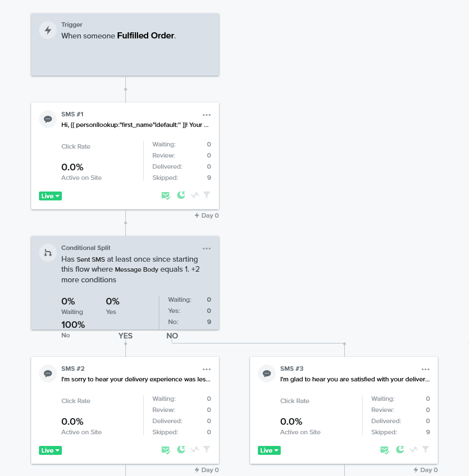Toggle the filter icon on SMS #1
This screenshot has height=476, width=469.
pos(207,195)
